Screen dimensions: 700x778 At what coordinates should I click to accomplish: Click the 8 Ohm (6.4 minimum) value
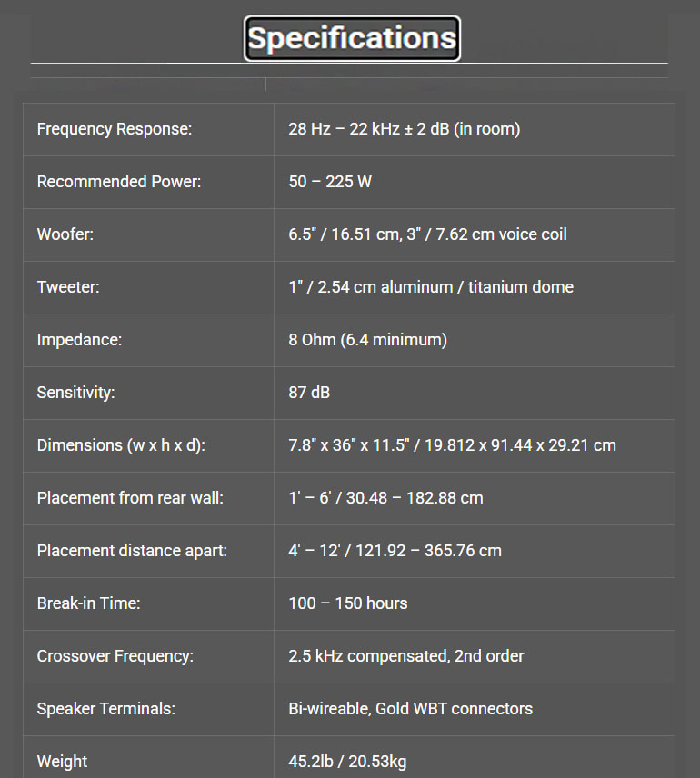pyautogui.click(x=367, y=340)
